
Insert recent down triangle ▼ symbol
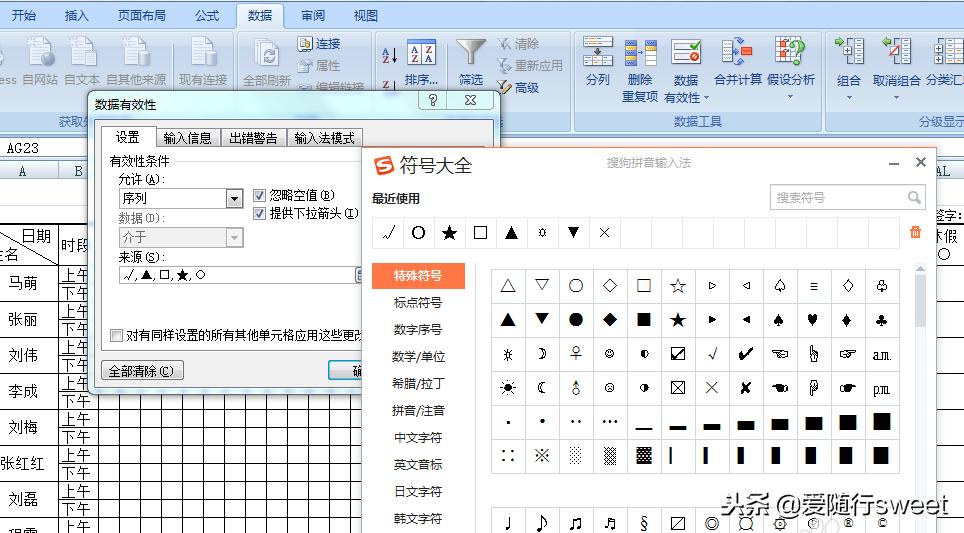point(574,233)
